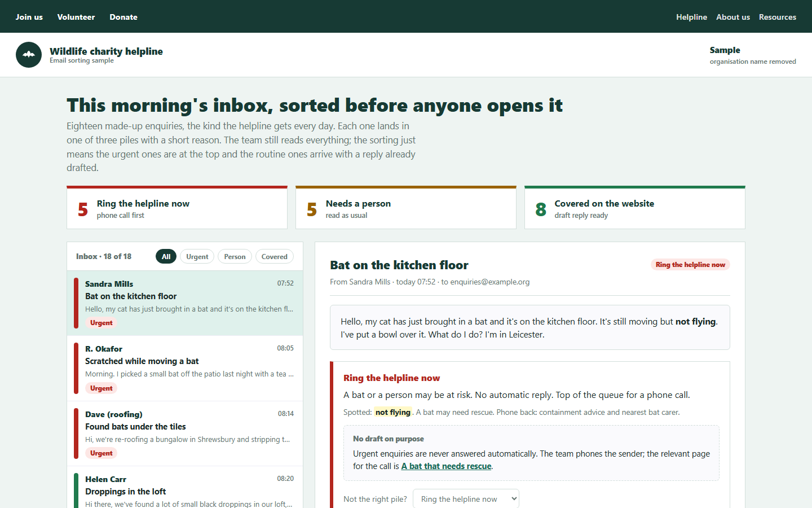Screen dimensions: 812x508
Task: Click the main heading 'This morning's inbox'
Action: (x=315, y=105)
